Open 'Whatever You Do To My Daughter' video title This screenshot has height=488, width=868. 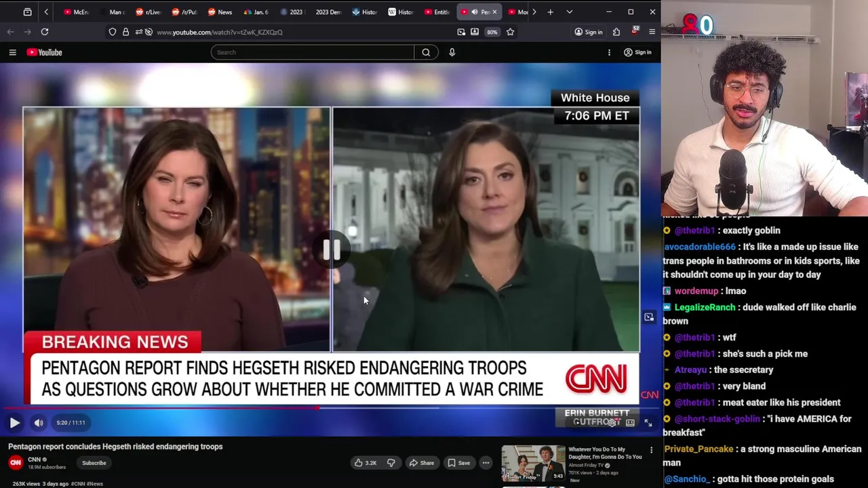click(x=605, y=453)
